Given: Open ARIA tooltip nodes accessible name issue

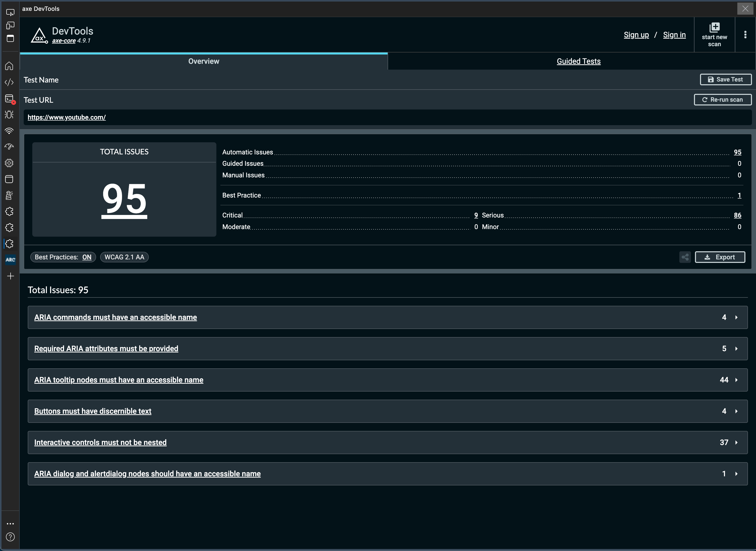Looking at the screenshot, I should tap(119, 380).
